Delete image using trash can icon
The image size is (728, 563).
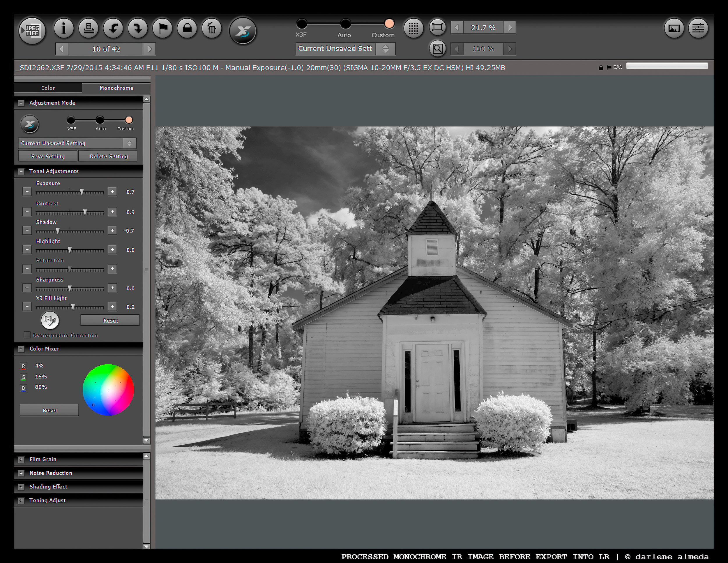coord(212,28)
